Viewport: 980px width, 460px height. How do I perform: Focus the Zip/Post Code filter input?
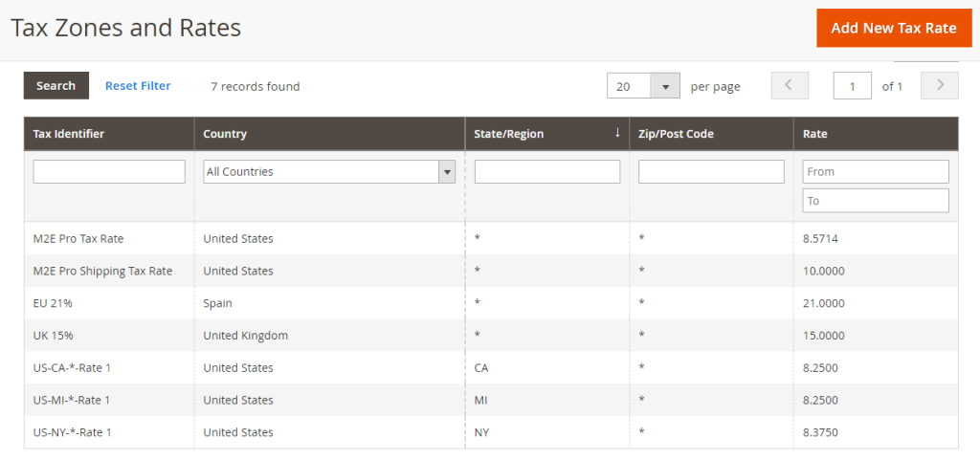tap(711, 172)
